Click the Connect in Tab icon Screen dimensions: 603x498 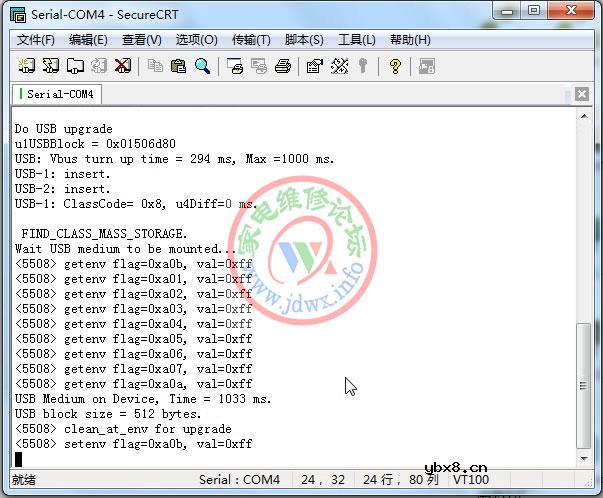click(x=74, y=67)
